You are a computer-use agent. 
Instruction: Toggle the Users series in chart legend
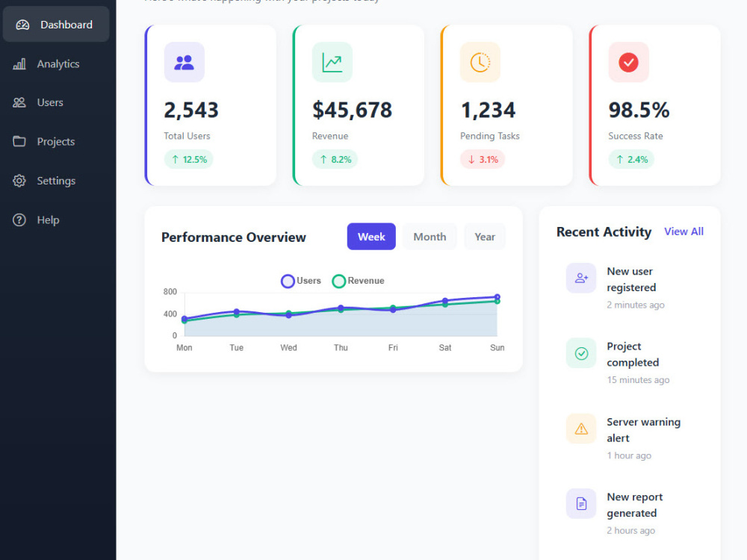[x=300, y=281]
